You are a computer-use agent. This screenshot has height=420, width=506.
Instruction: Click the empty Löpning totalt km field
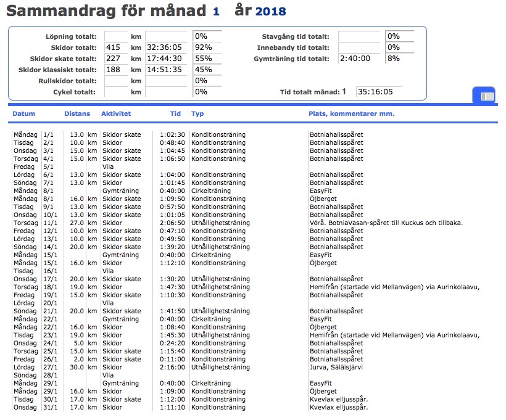116,36
